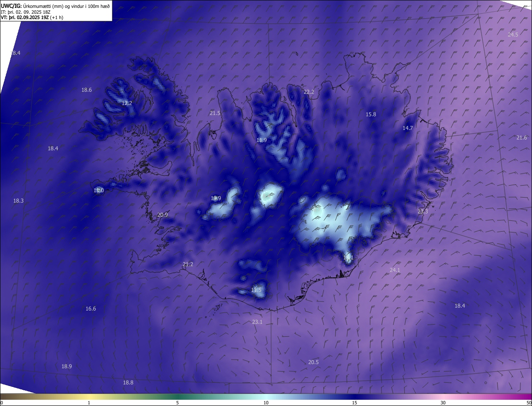Click the 20.9 value label

pyautogui.click(x=163, y=215)
